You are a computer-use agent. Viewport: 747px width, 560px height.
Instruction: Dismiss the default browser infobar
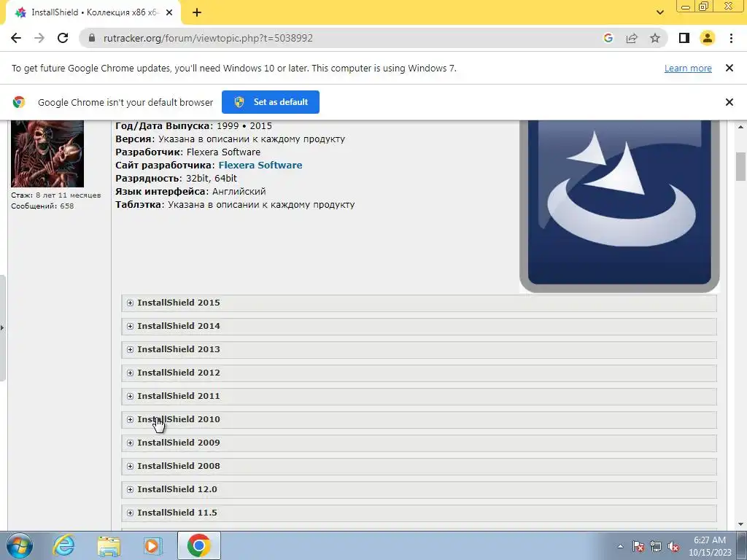(x=729, y=102)
